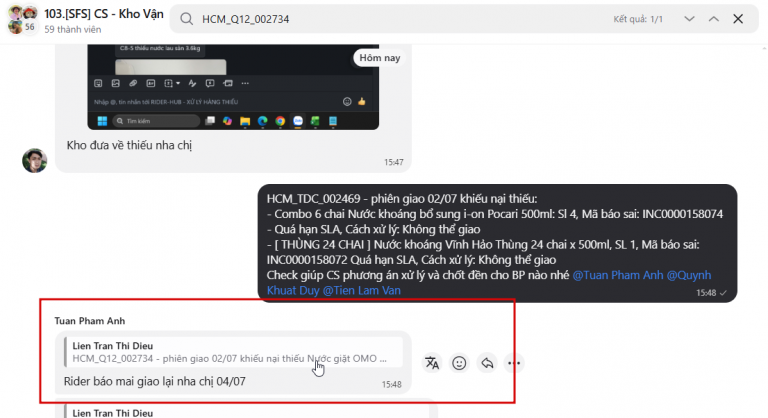Click the @Tien Lam Van mention
This screenshot has height=418, width=768.
coord(361,290)
